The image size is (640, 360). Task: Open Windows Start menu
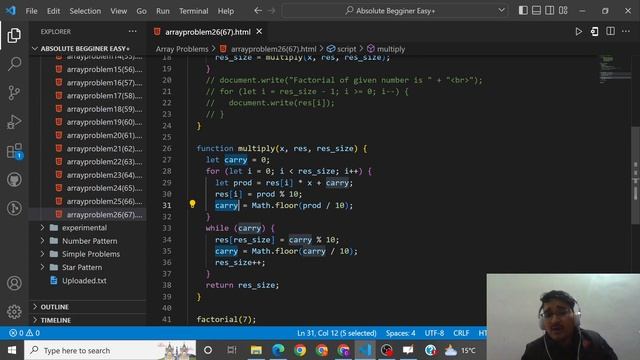pos(12,350)
